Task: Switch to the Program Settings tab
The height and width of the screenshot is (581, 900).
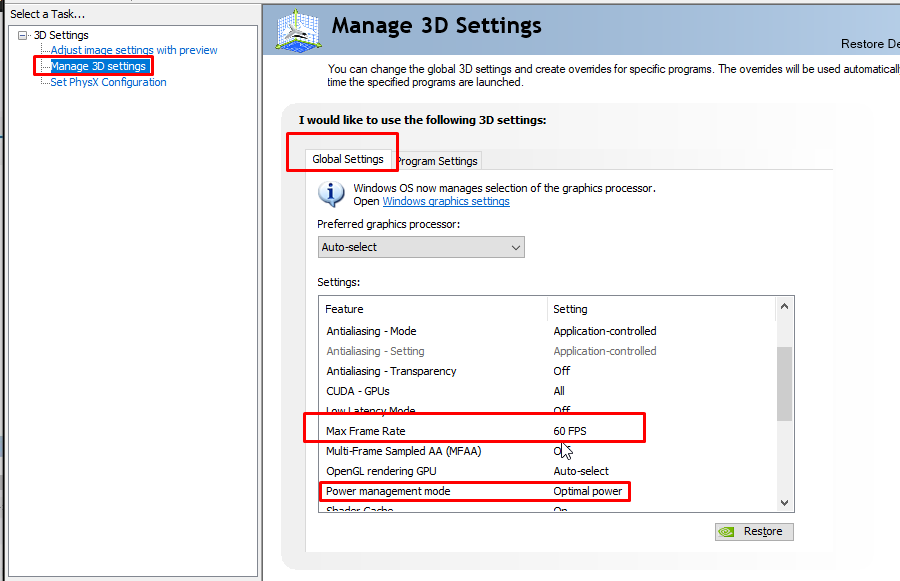Action: [x=437, y=161]
